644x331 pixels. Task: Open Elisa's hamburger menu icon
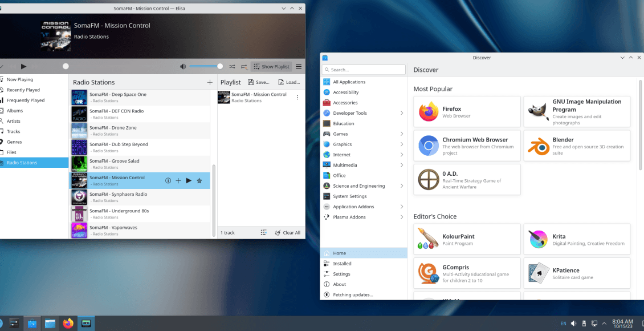[299, 66]
